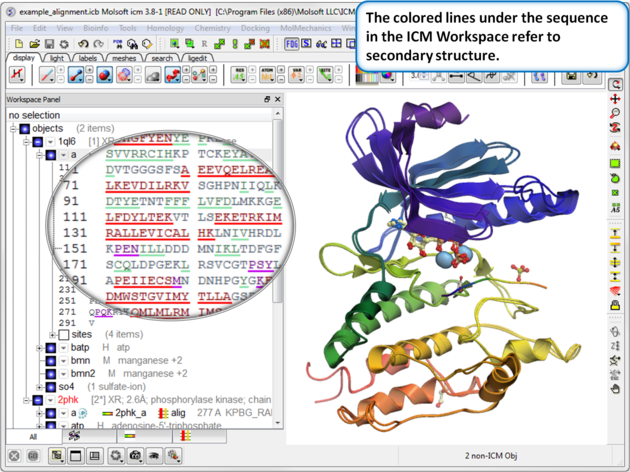Collapse the objects tree node
Image resolution: width=630 pixels, height=472 pixels.
pos(14,129)
